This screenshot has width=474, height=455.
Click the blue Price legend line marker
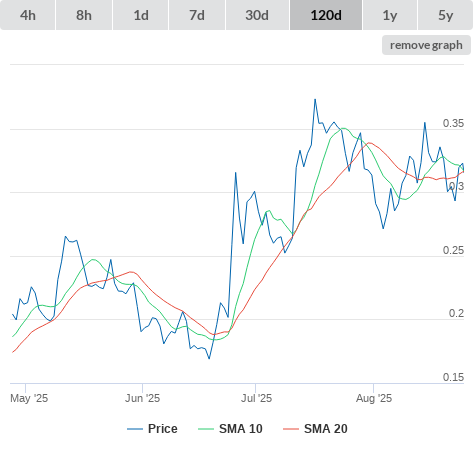point(135,429)
